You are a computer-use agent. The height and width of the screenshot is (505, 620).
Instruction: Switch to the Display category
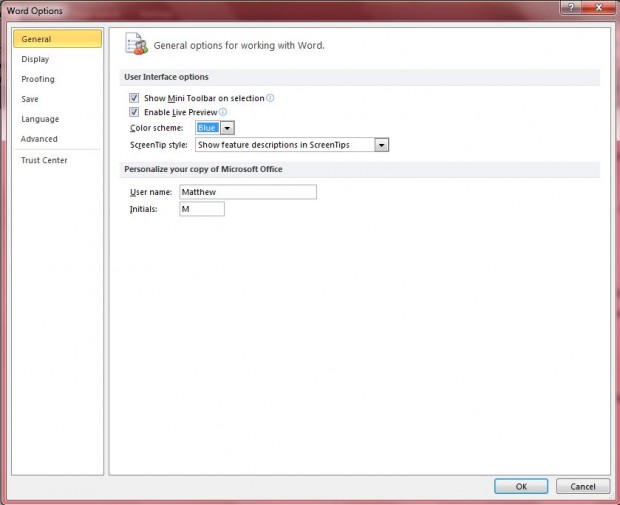pyautogui.click(x=35, y=59)
